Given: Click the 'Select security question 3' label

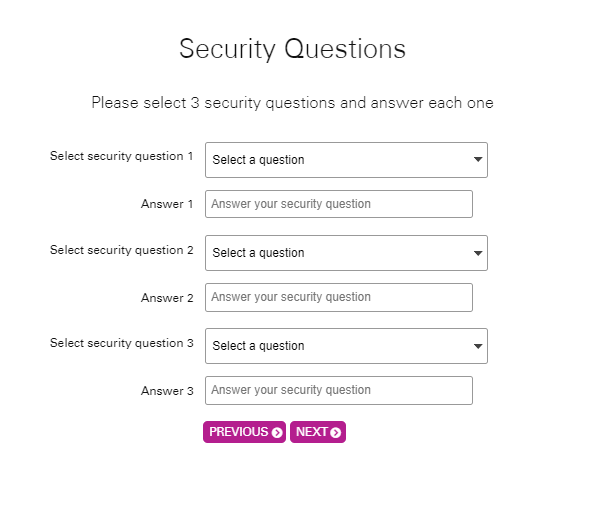Looking at the screenshot, I should [121, 343].
